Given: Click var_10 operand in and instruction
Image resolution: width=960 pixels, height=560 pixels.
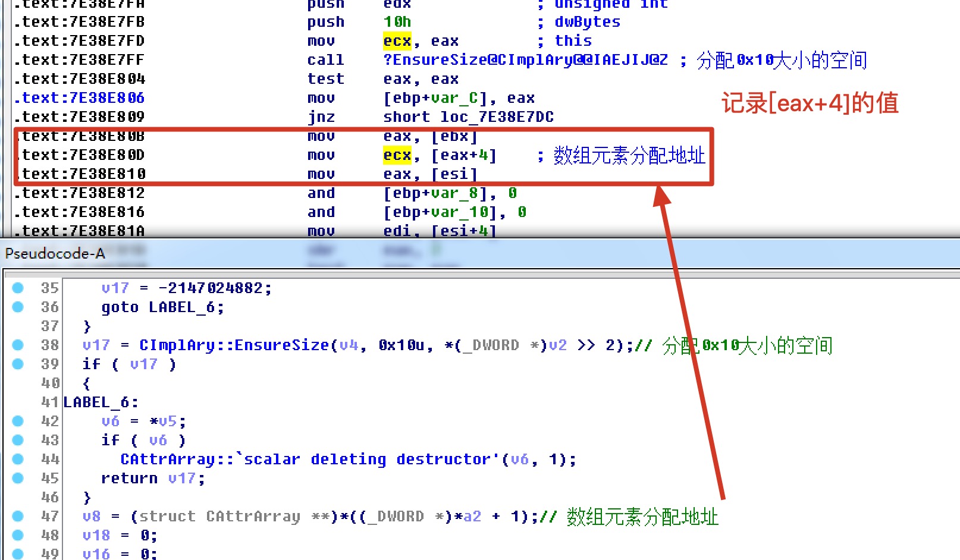Looking at the screenshot, I should point(459,212).
